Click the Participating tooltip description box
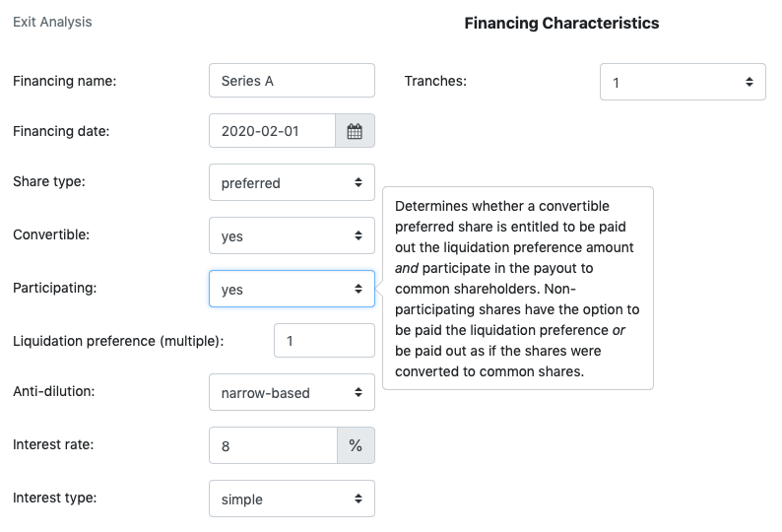The image size is (782, 532). [518, 289]
